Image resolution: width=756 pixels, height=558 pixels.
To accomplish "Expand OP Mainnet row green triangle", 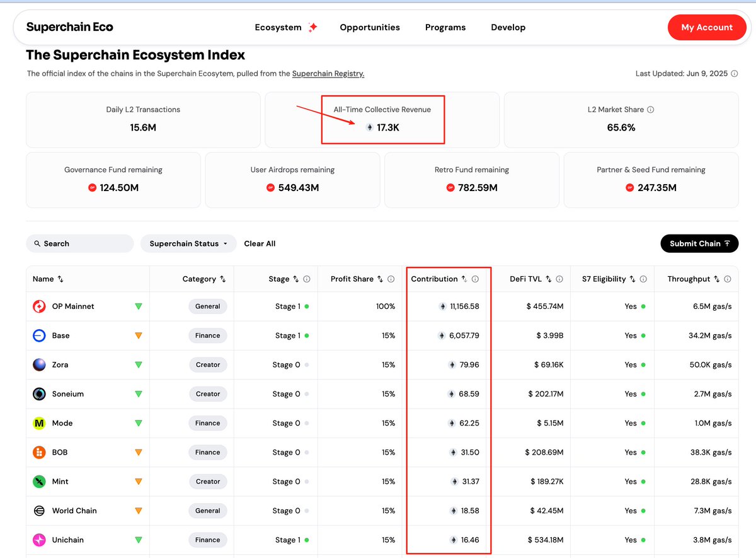I will [139, 306].
